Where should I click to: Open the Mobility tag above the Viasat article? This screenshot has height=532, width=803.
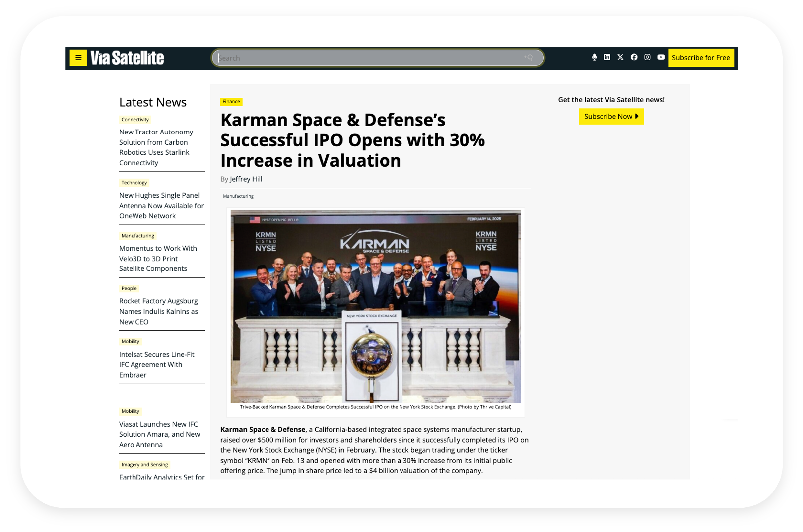(131, 411)
